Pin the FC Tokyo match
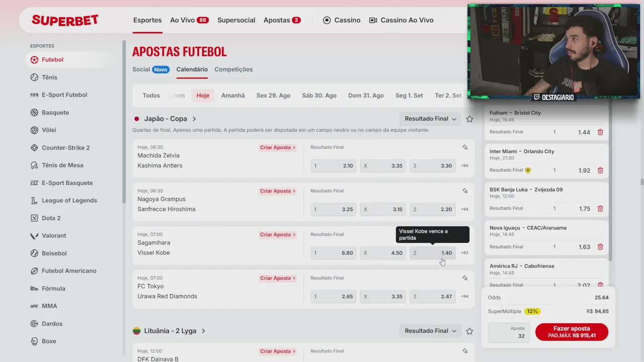This screenshot has width=644, height=362. coord(465,278)
